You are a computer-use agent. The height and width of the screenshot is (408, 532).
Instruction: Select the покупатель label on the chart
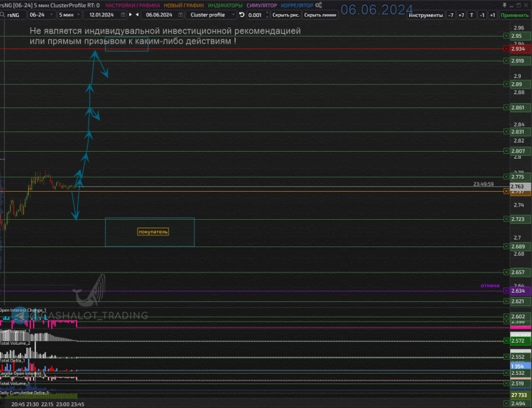click(x=153, y=231)
